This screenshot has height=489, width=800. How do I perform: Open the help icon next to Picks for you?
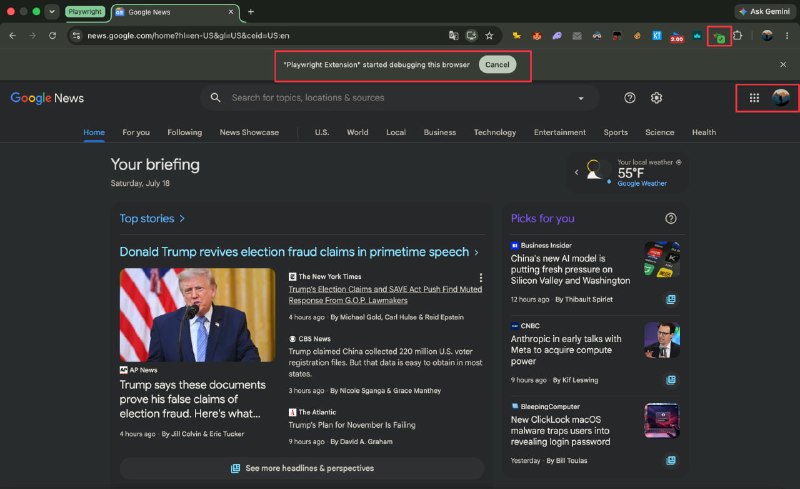pyautogui.click(x=671, y=218)
